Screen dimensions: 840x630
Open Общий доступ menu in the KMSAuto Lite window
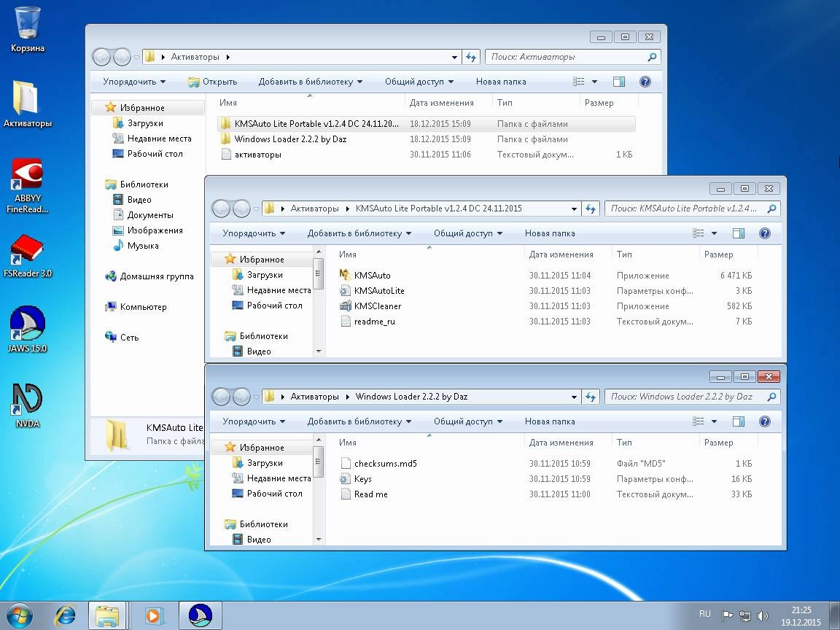[x=468, y=233]
